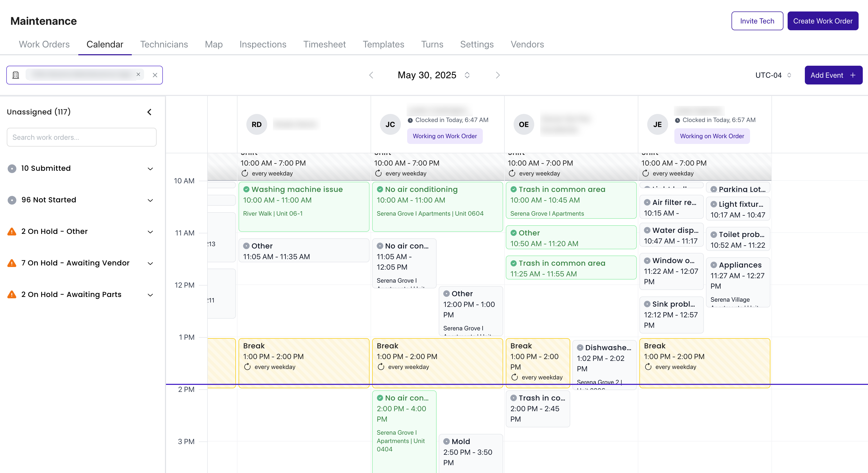
Task: Open the Templates tab
Action: coord(383,44)
